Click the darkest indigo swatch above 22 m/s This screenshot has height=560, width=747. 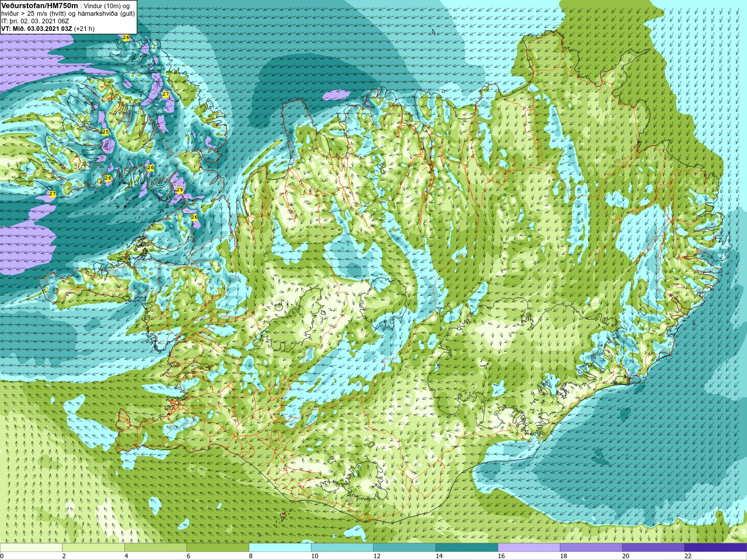click(715, 548)
